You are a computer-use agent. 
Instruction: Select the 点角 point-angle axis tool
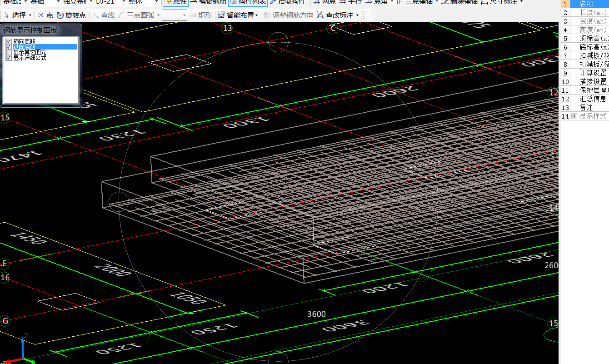click(x=377, y=2)
